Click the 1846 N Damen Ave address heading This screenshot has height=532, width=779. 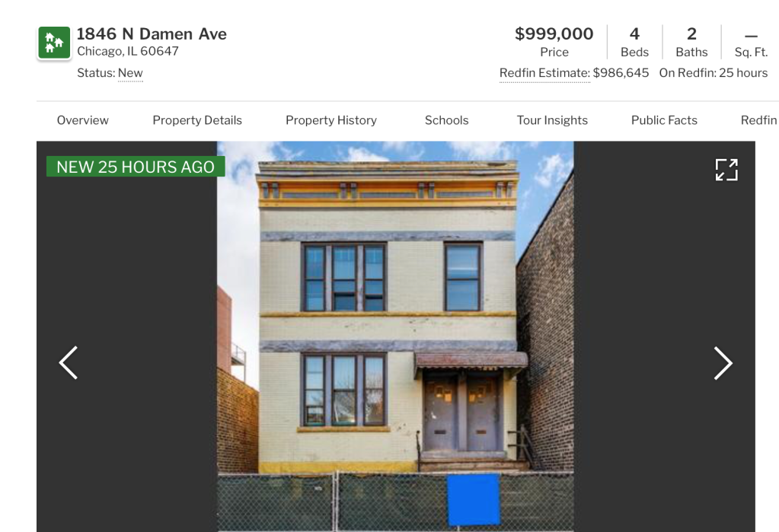click(152, 33)
